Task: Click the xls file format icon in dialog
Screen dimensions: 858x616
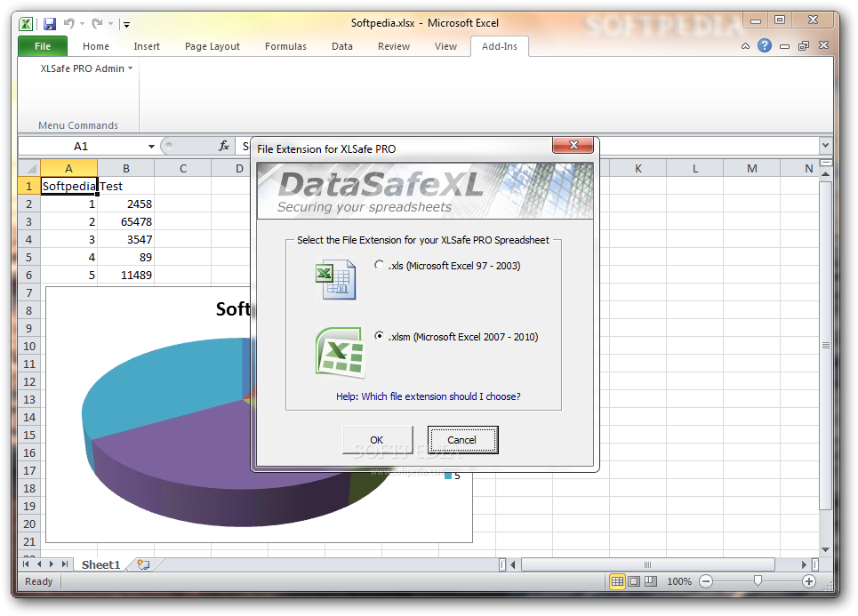Action: [x=336, y=279]
